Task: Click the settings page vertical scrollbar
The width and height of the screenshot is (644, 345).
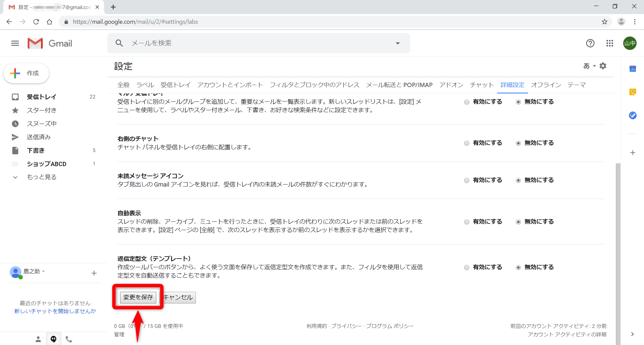Action: 618,254
